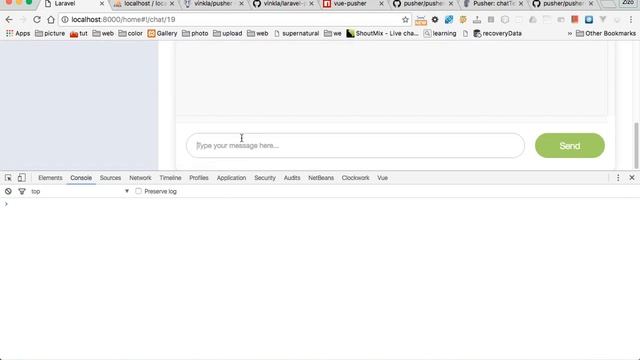Image resolution: width=640 pixels, height=360 pixels.
Task: Click the page's vertical scrollbar thumb
Action: click(636, 145)
